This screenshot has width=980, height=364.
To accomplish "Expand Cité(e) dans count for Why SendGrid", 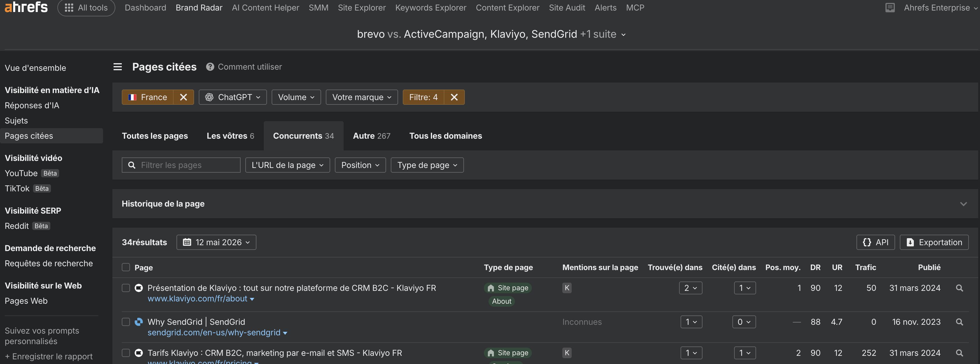I will click(x=744, y=322).
